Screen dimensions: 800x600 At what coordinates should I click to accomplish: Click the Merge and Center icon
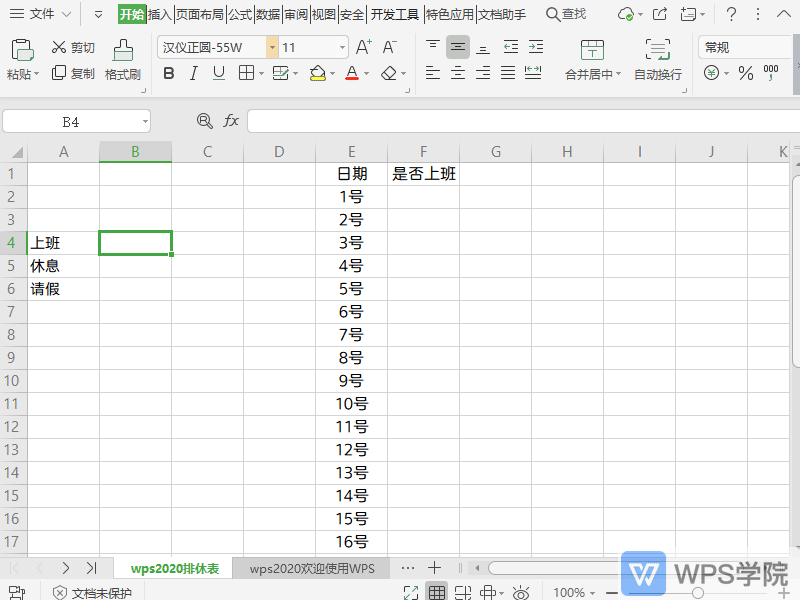[592, 52]
